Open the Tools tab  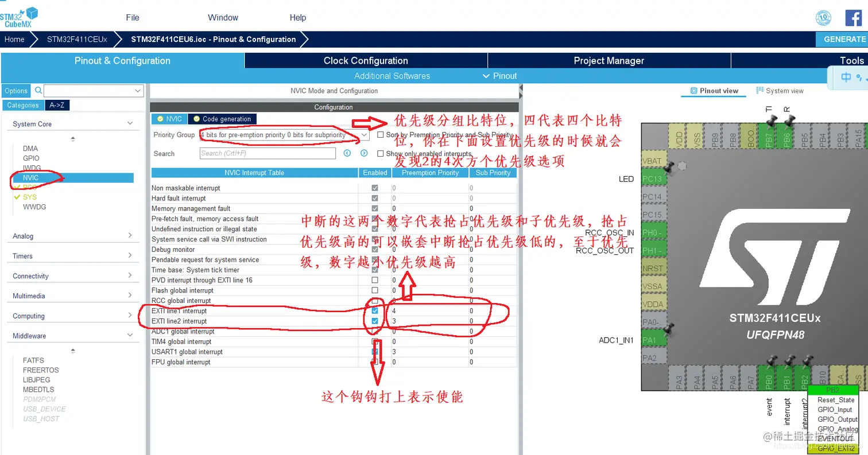tap(851, 61)
